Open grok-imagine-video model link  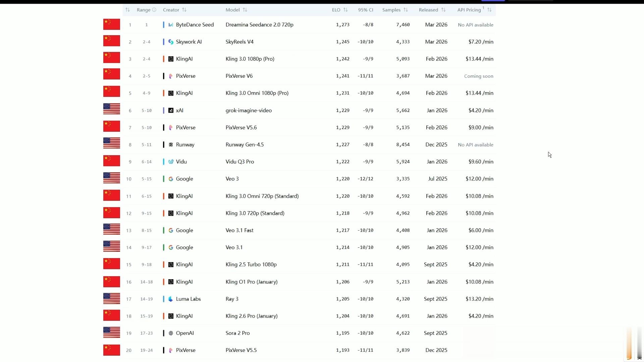[x=249, y=111]
